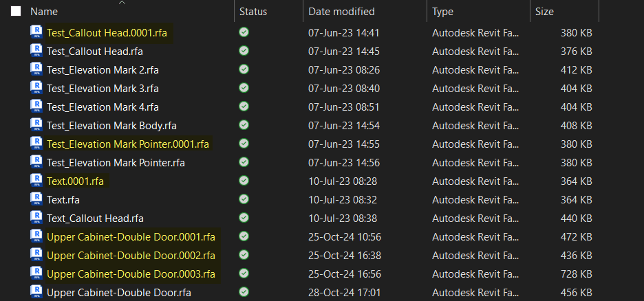This screenshot has width=644, height=301.
Task: Click sync status checkmark for Test_Callout Head.rfa
Action: [x=244, y=50]
